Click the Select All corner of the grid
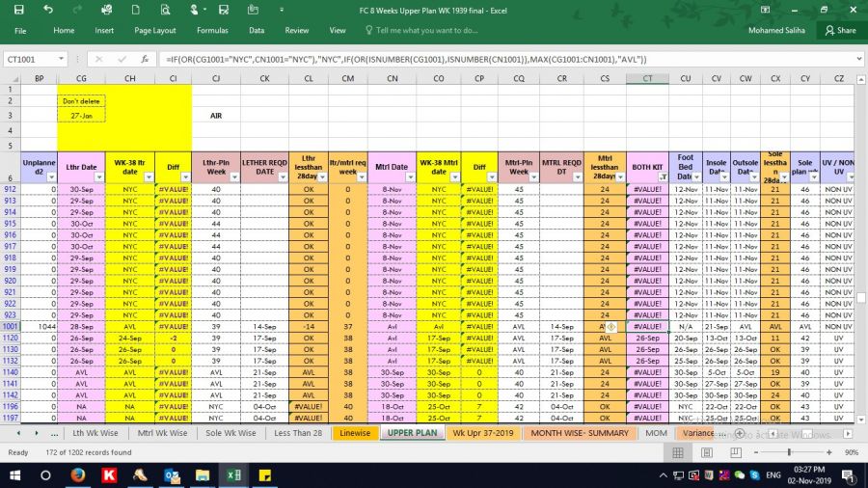Image resolution: width=868 pixels, height=488 pixels. click(11, 78)
